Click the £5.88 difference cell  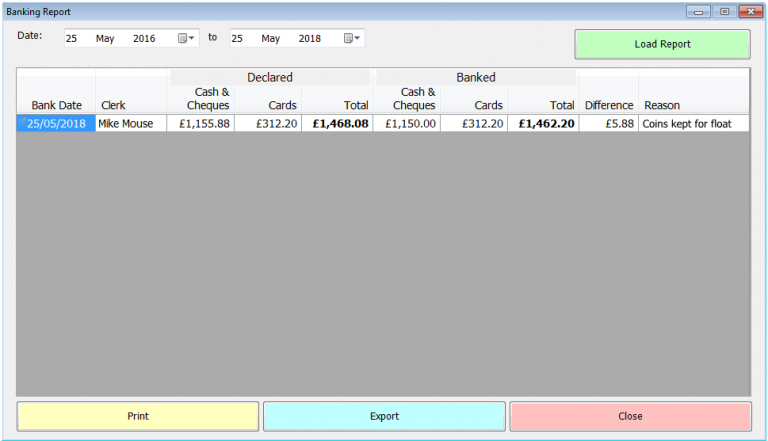[x=609, y=123]
